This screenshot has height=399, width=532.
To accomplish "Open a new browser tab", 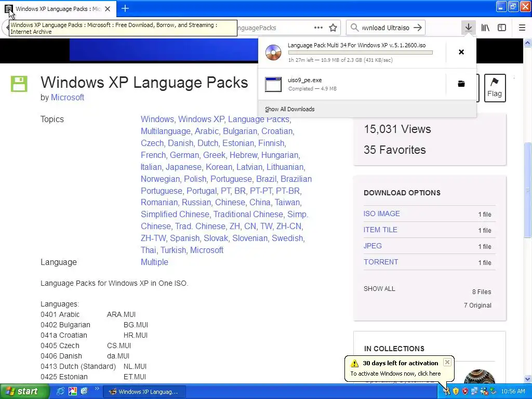I will coord(125,8).
